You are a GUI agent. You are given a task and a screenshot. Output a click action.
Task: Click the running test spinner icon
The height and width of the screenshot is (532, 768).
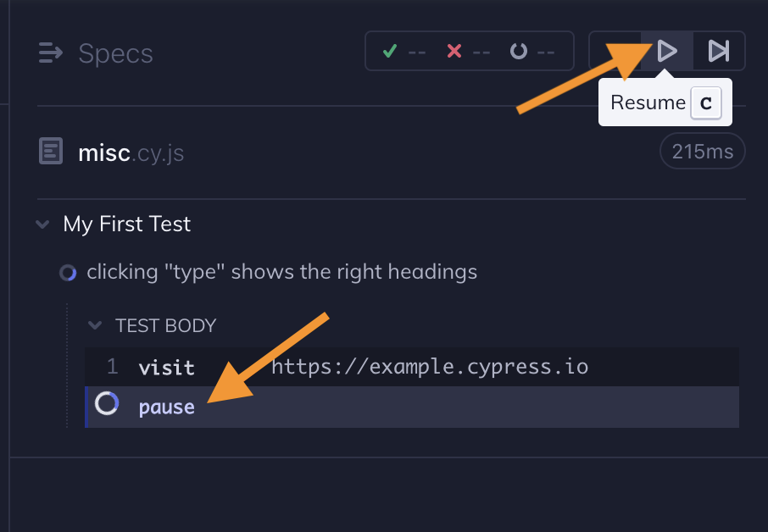pos(68,272)
